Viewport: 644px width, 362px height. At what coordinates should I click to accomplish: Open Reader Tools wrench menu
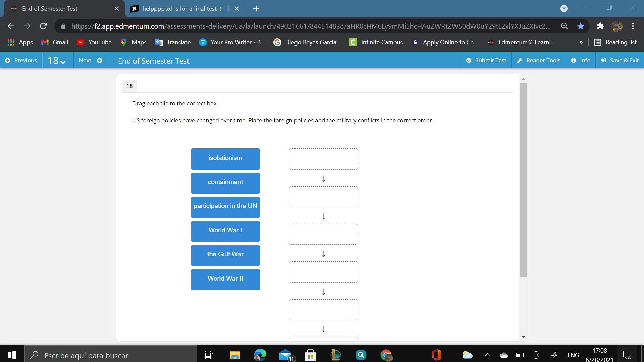(539, 60)
